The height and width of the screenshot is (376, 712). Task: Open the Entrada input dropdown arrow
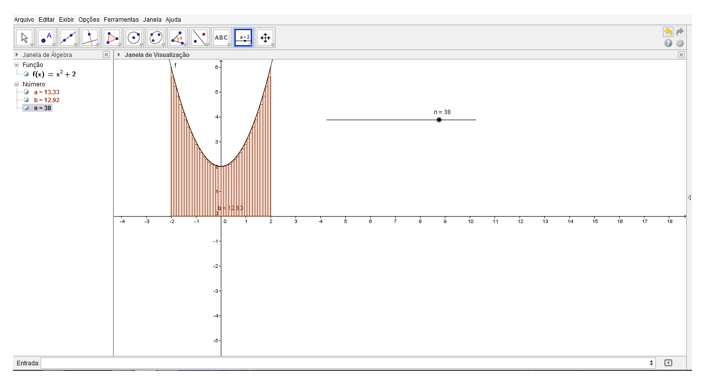651,363
